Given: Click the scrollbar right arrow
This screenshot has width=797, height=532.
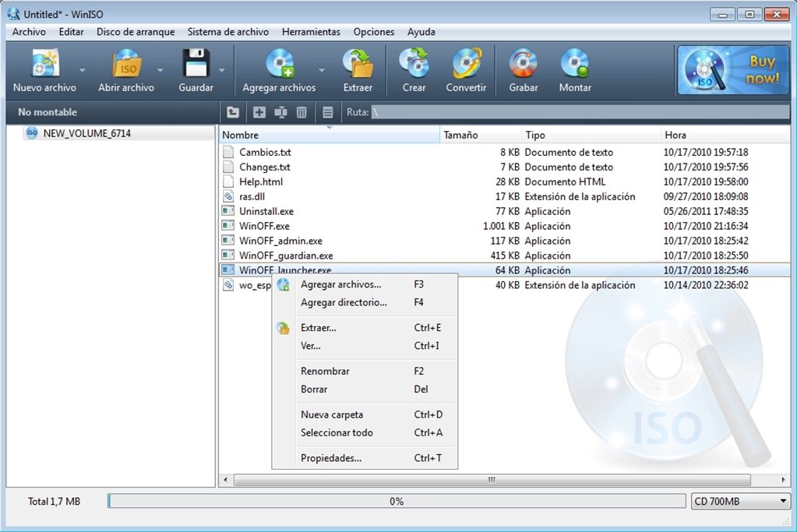Looking at the screenshot, I should [x=783, y=480].
